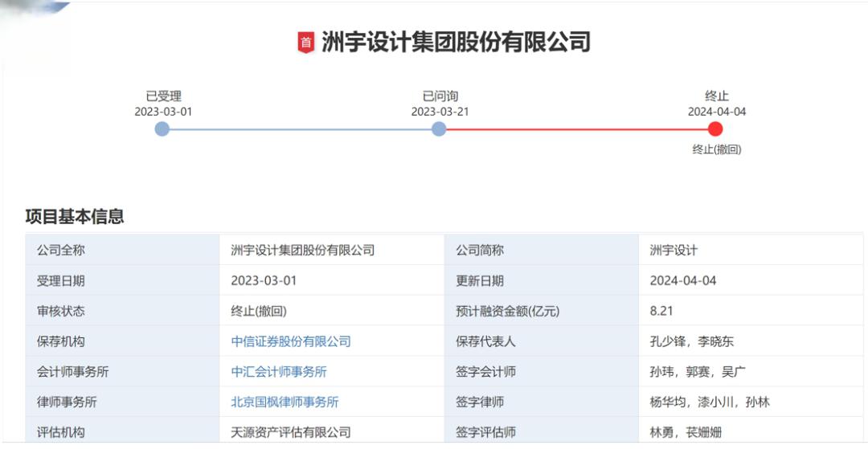Screen dimensions: 868x449
Task: Click the 签字评估师 label cell
Action: coord(542,431)
